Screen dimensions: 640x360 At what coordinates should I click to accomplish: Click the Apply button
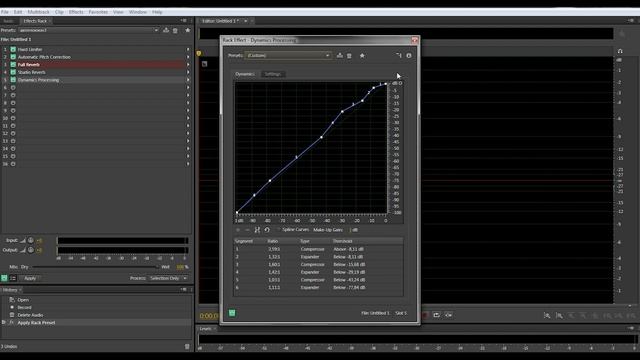(x=30, y=278)
